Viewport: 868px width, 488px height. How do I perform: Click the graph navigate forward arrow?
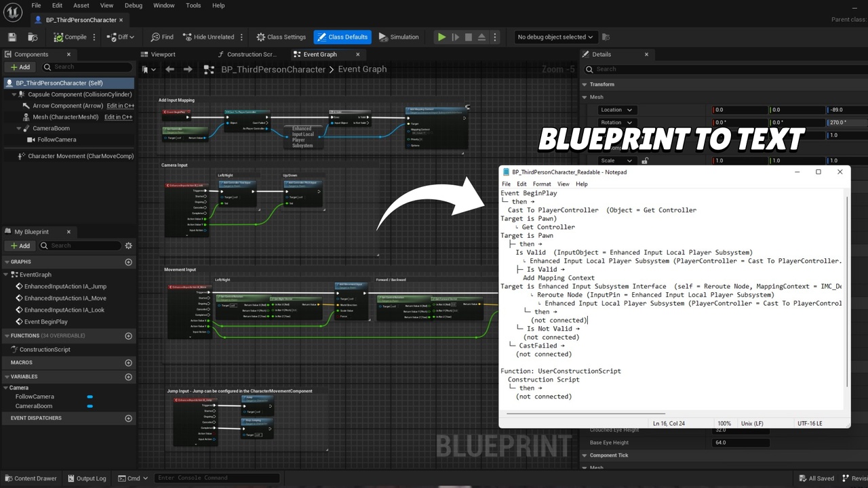[x=188, y=69]
